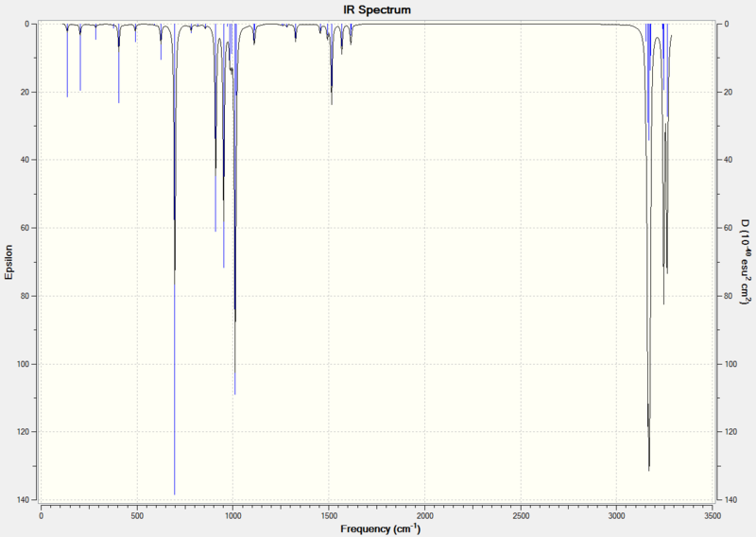Screen dimensions: 756x537
Task: Select the low-frequency blue peak near 140 cm⁻¹
Action: click(67, 62)
